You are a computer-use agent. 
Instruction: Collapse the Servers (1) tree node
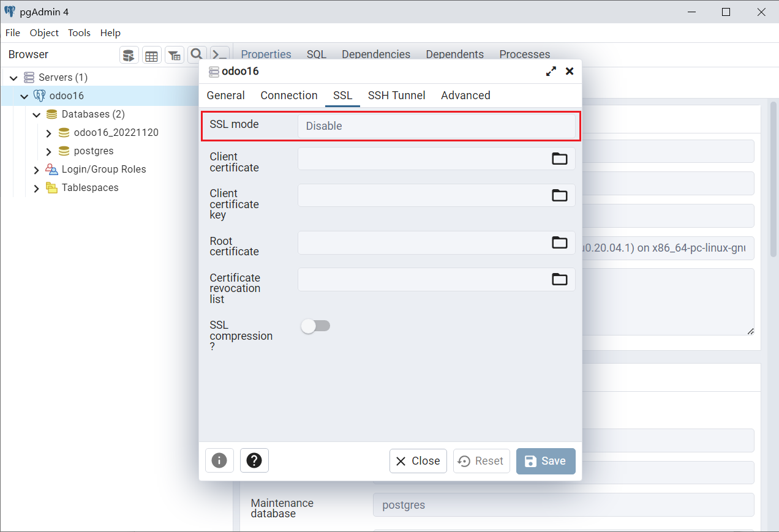coord(13,78)
